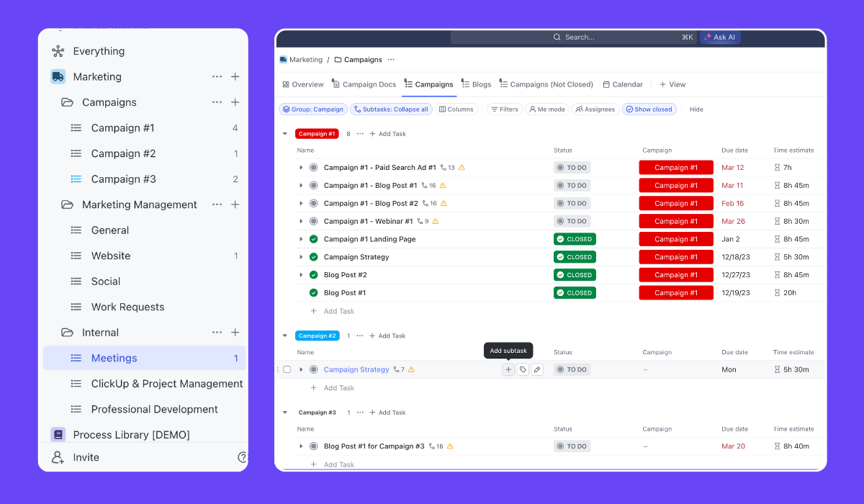Open the Campaign Strategy task link in Campaign #2

click(356, 369)
